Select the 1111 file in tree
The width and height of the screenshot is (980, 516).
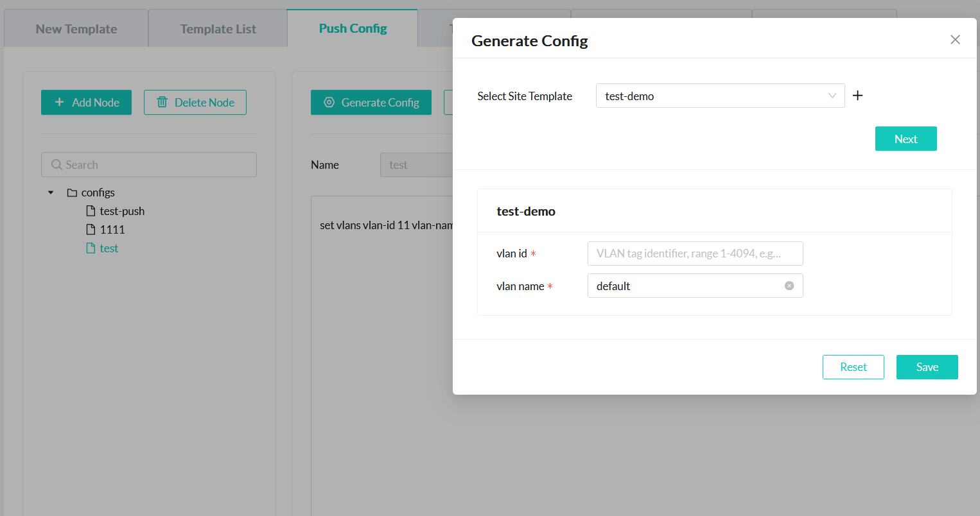coord(112,230)
